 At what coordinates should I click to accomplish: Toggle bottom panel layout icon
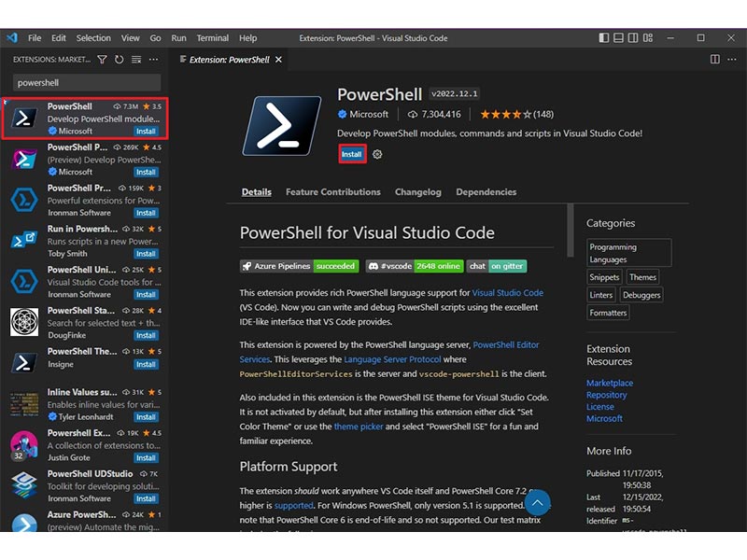[618, 37]
